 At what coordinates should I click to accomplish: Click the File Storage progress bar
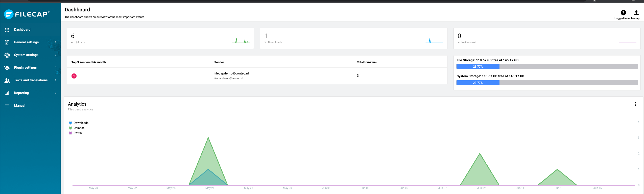[547, 67]
